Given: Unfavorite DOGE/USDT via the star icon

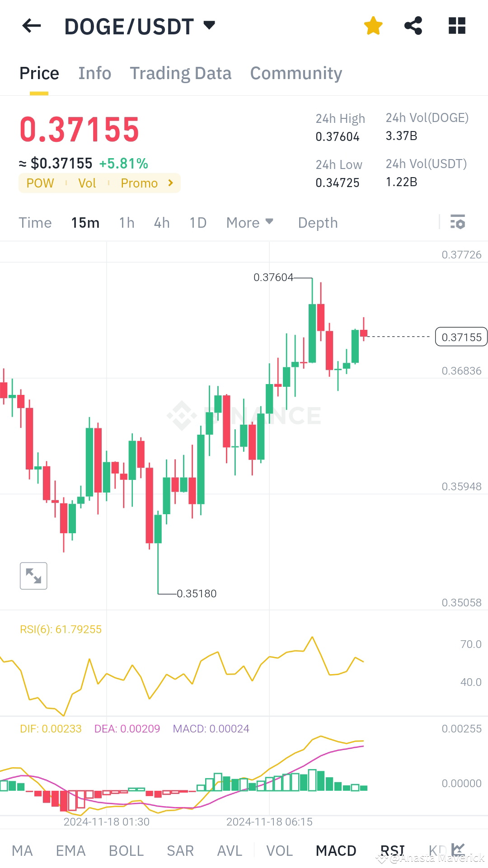Looking at the screenshot, I should tap(373, 26).
